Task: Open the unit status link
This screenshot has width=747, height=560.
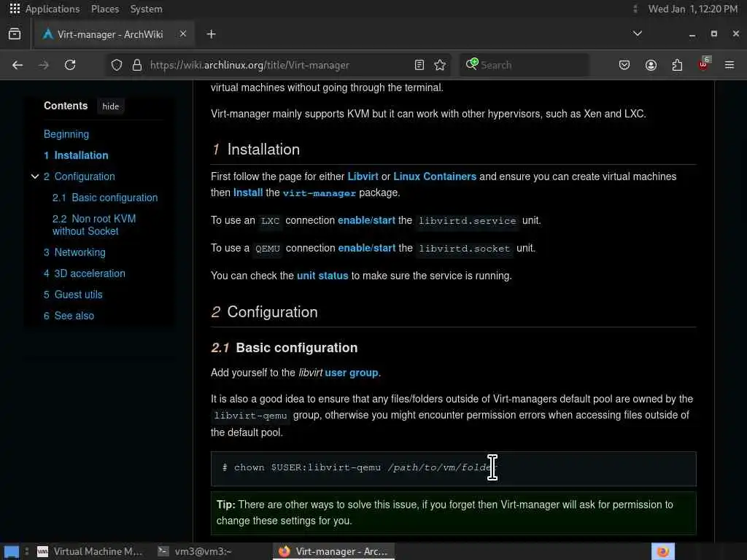Action: click(322, 276)
